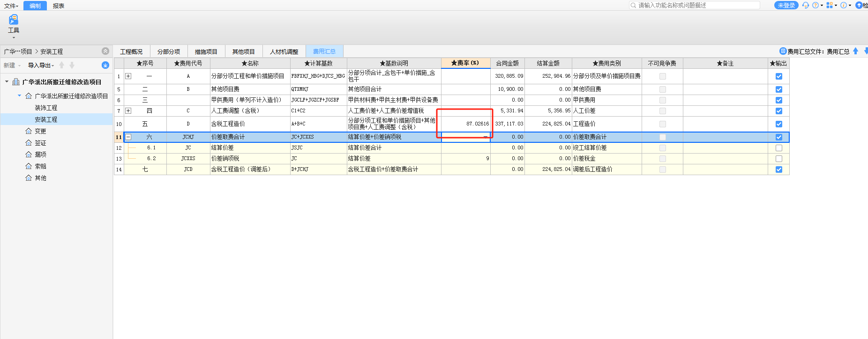Collapse root project tree triangle
The width and height of the screenshot is (868, 339).
pos(7,82)
